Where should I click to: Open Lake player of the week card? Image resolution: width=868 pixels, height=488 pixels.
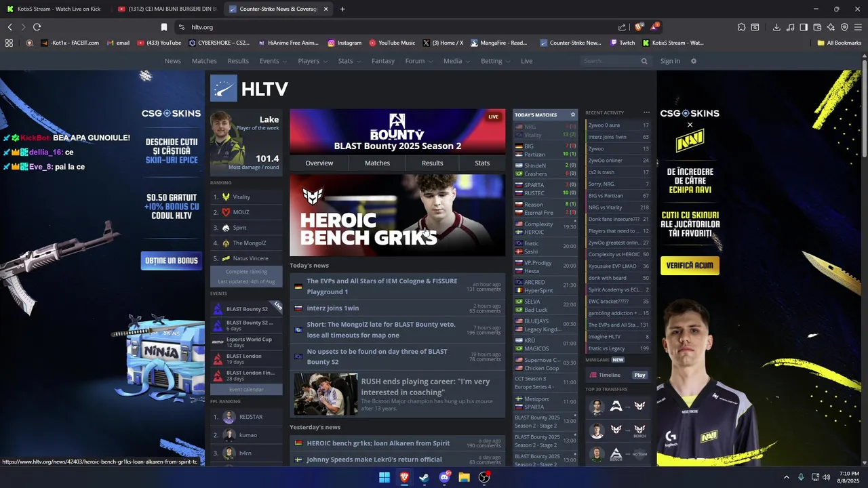point(246,142)
